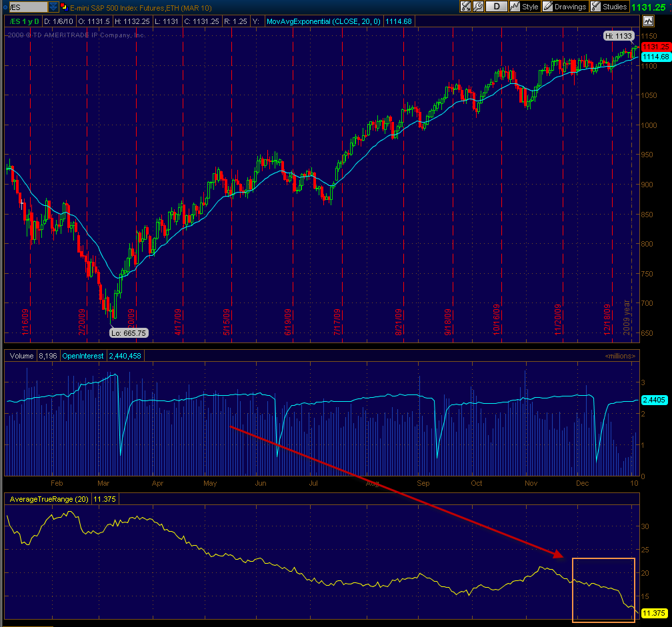Click the 1000 level on price axis

(x=649, y=125)
